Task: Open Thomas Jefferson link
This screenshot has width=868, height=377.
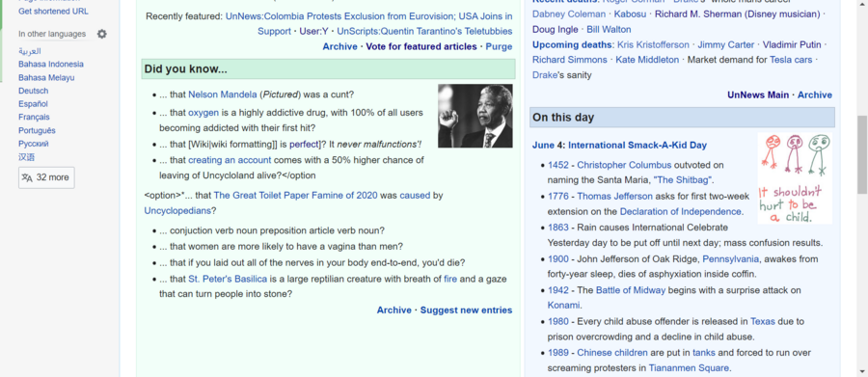Action: (615, 196)
